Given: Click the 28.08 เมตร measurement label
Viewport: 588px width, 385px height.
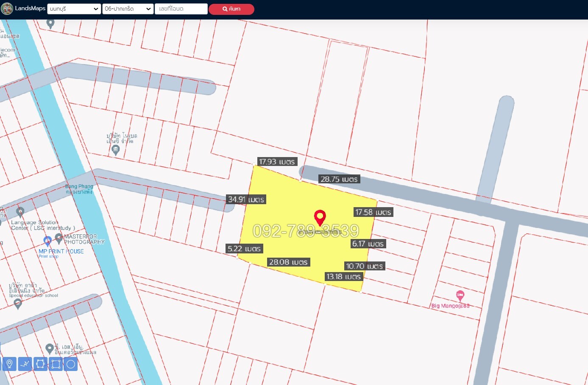Looking at the screenshot, I should coord(288,262).
